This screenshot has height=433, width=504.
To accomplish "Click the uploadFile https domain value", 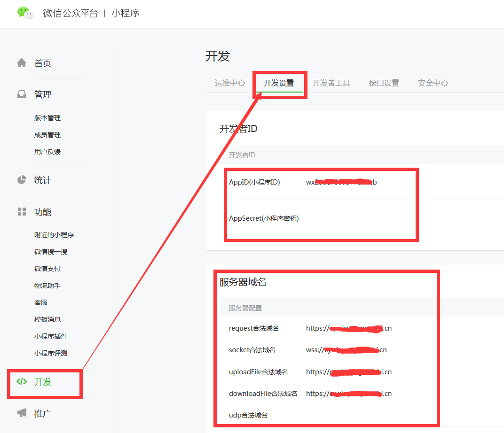I will click(349, 371).
